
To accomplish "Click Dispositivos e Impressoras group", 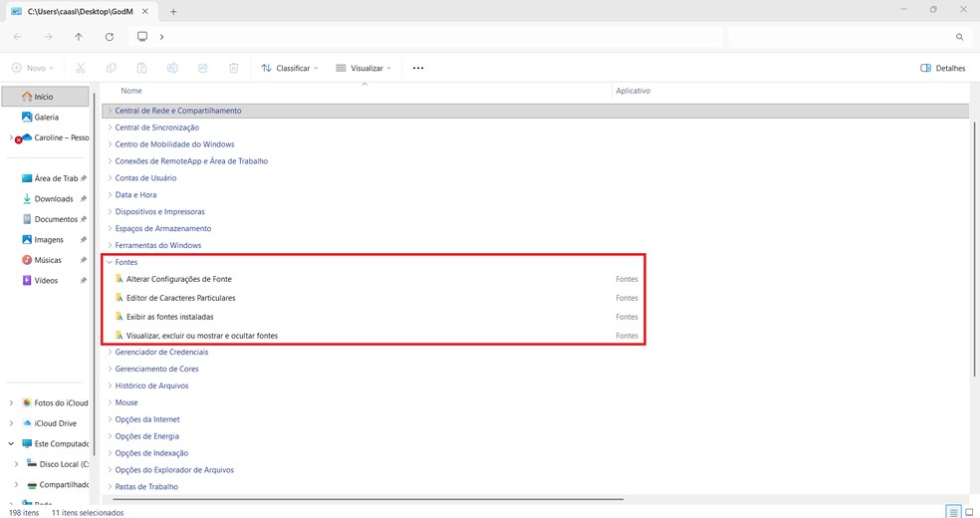I will pos(160,212).
